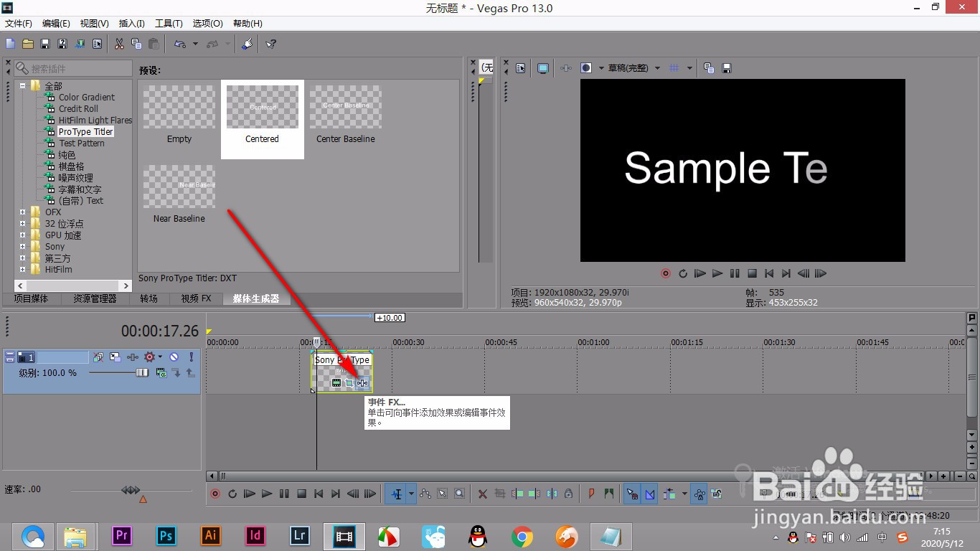Select the 字幕和文字 generator
980x551 pixels.
click(x=80, y=189)
